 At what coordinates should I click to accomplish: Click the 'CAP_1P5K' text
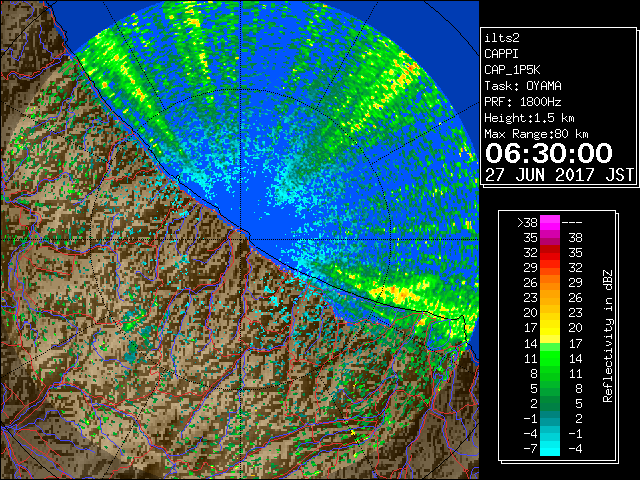tap(512, 70)
